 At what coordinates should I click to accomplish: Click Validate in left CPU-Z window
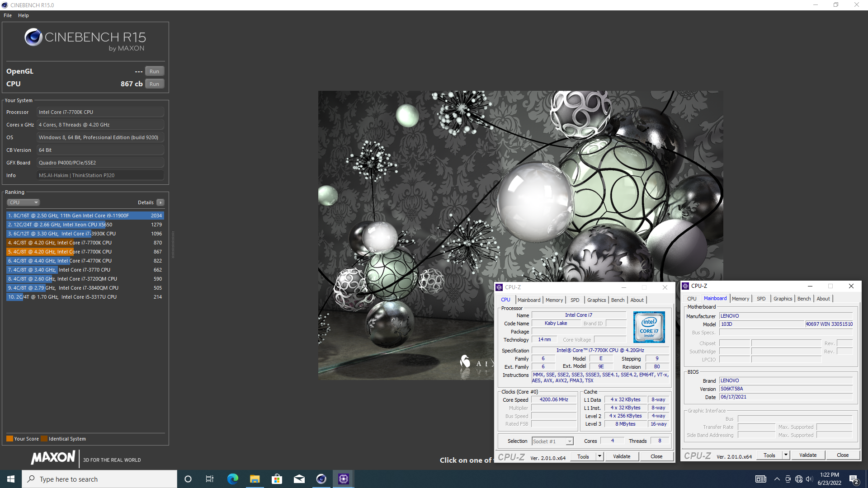(x=622, y=457)
